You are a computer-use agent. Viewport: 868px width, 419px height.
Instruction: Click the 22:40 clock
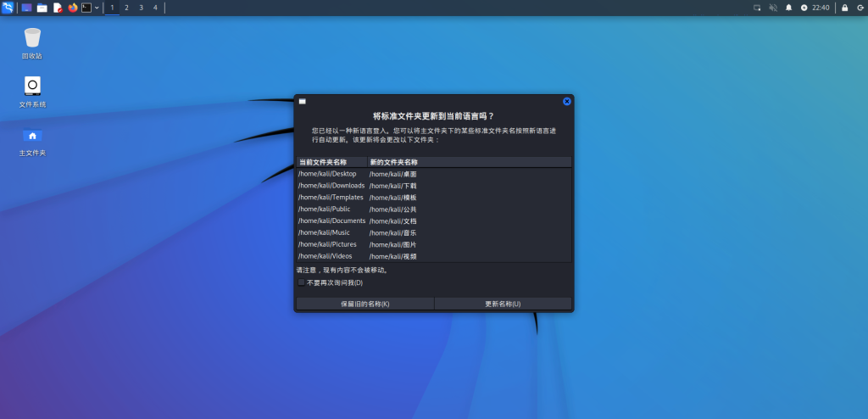821,8
